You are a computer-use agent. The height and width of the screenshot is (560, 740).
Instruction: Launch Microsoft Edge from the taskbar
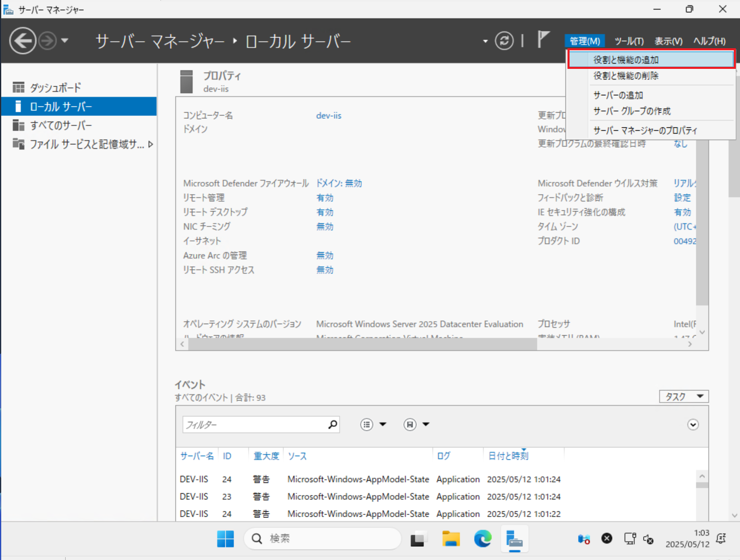pyautogui.click(x=483, y=539)
